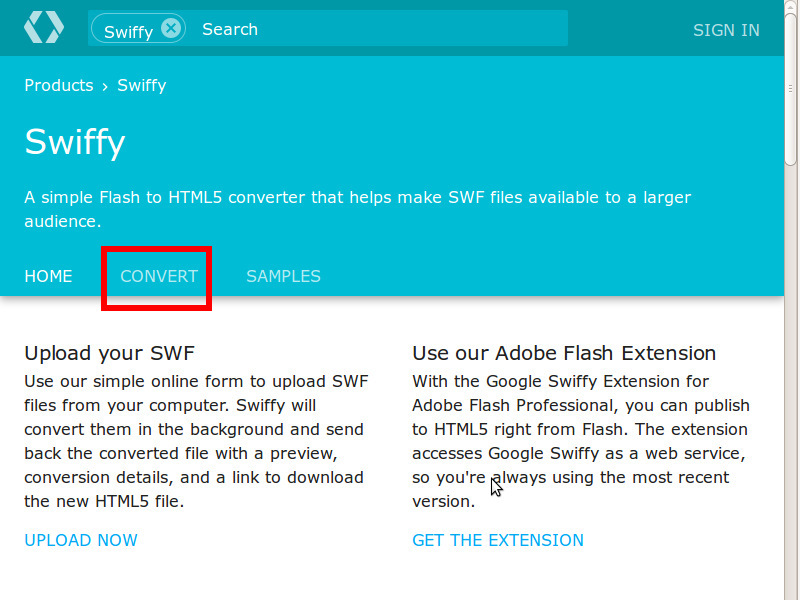Viewport: 800px width, 600px height.
Task: Click the Upload your SWF heading
Action: click(x=110, y=353)
